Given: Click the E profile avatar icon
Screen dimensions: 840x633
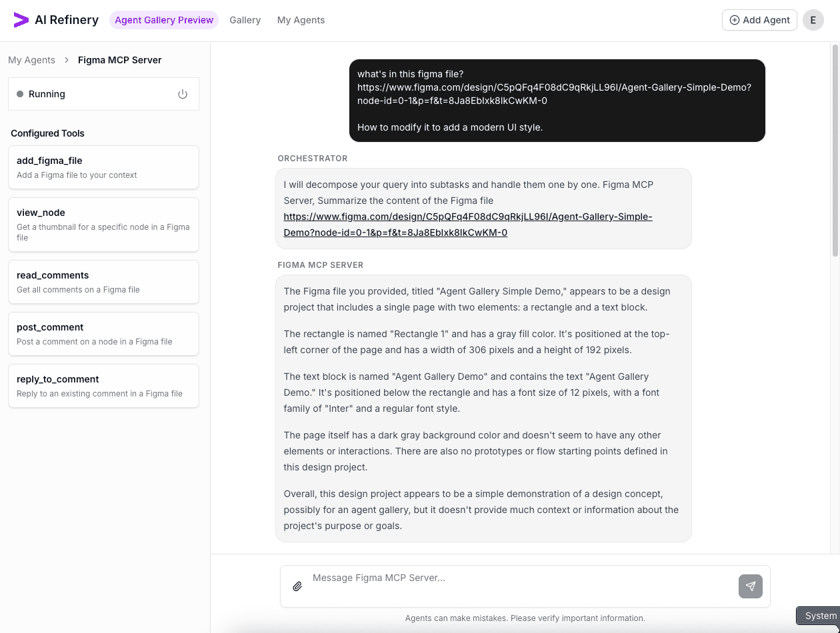Looking at the screenshot, I should click(813, 20).
